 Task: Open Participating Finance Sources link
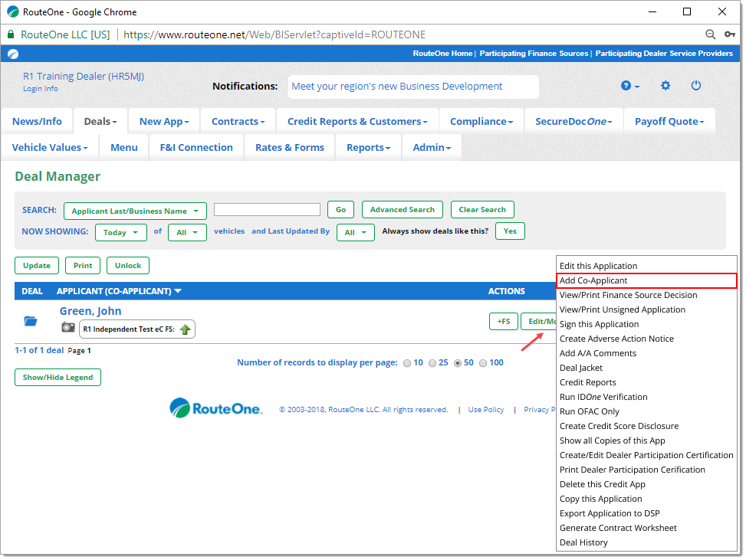534,54
